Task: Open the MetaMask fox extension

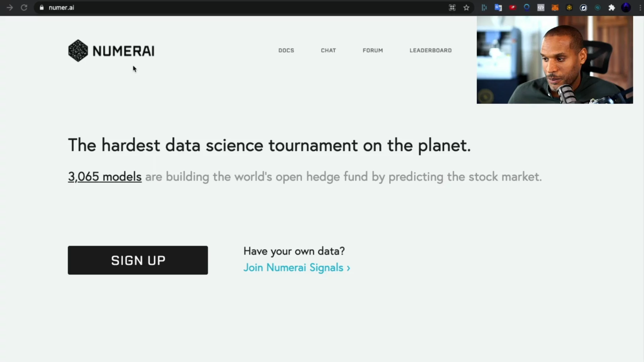Action: pos(555,7)
